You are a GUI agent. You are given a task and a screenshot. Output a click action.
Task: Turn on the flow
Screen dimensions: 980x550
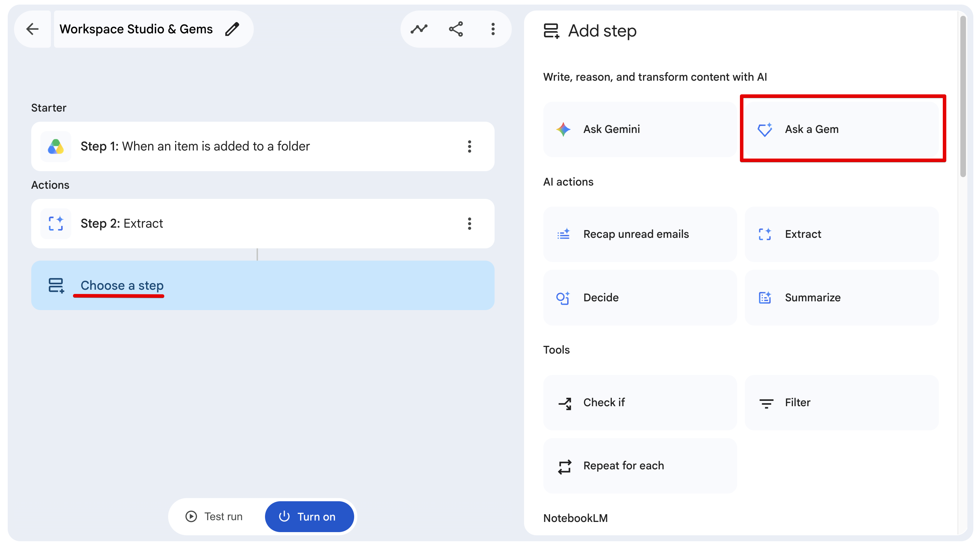(x=309, y=517)
